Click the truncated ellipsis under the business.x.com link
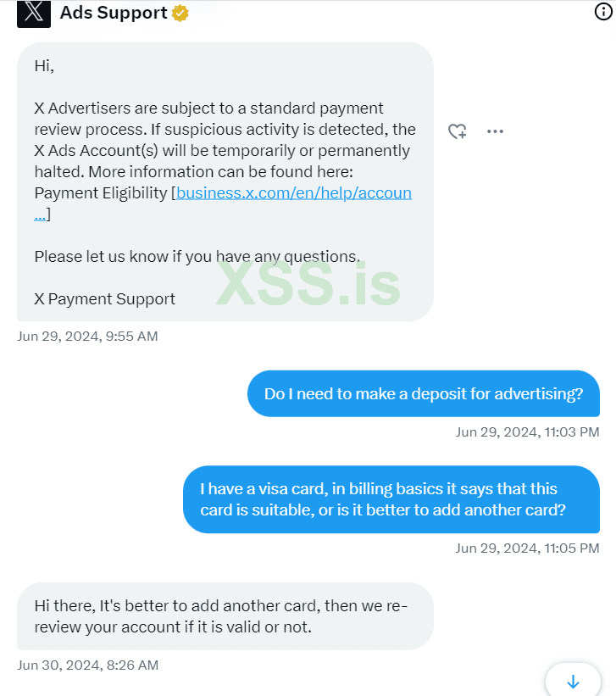 (40, 214)
